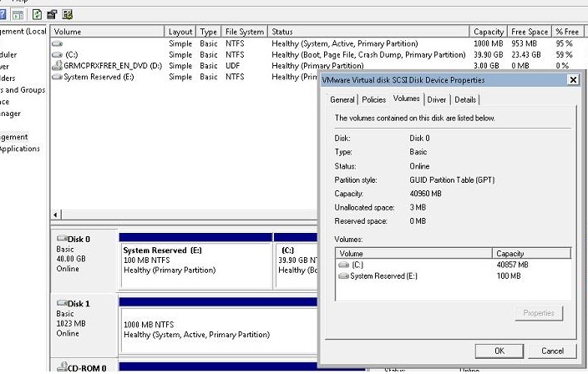
Task: Click the Properties toolbar icon
Action: coord(52,14)
